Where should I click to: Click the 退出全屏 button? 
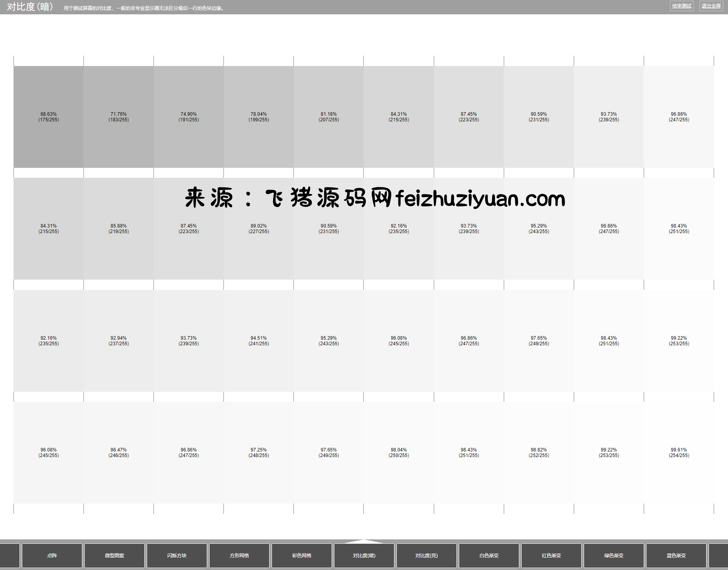point(711,6)
